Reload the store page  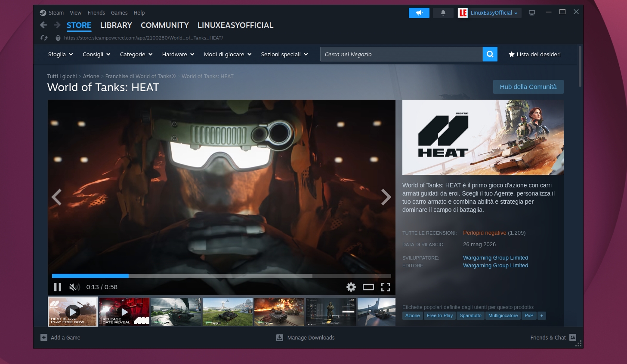(44, 38)
